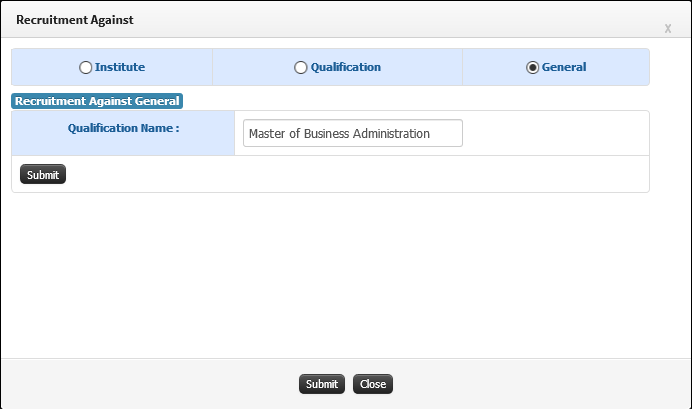
Task: Click the selected General radio button
Action: pyautogui.click(x=533, y=68)
